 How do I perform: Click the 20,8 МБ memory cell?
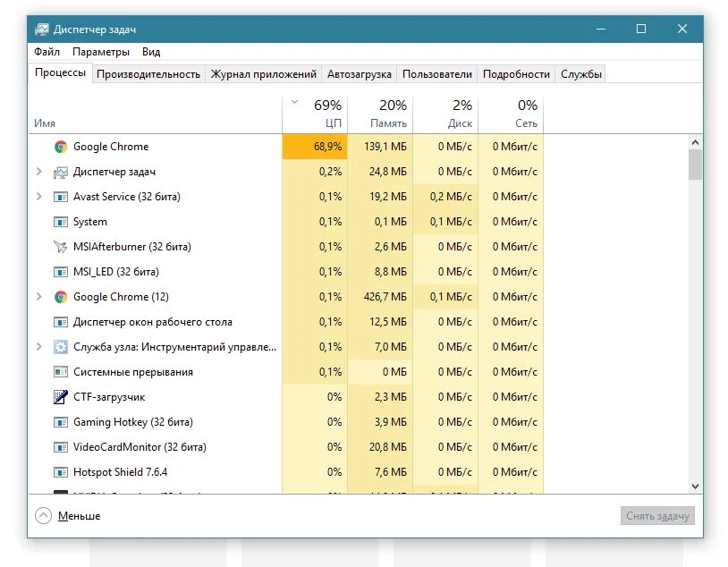(x=380, y=447)
